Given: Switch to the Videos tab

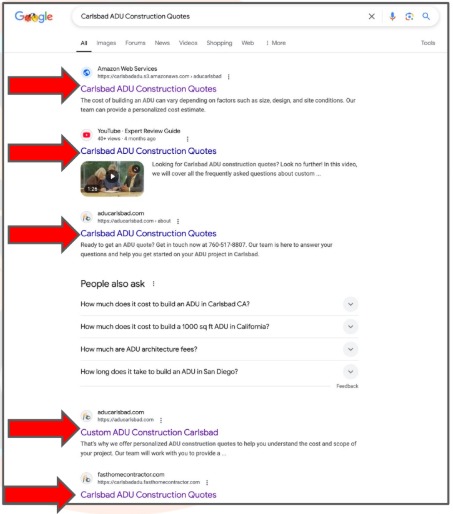Looking at the screenshot, I should [x=188, y=43].
